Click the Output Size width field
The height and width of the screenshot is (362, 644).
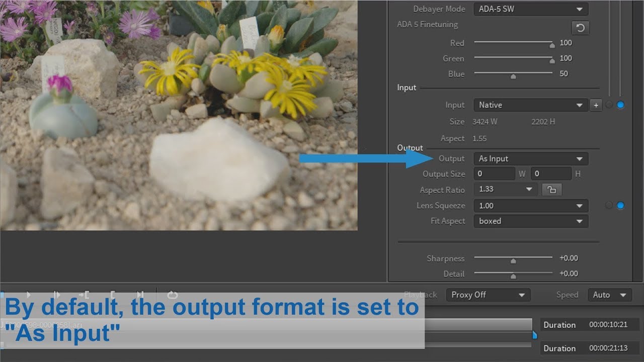(494, 174)
